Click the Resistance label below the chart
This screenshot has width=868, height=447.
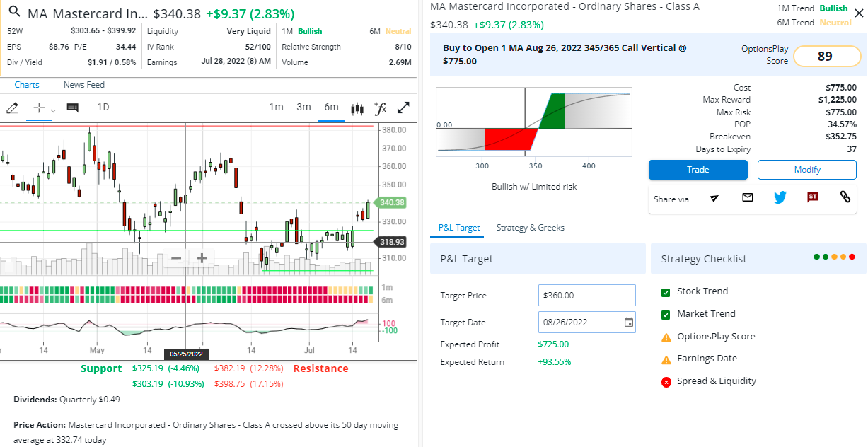(x=320, y=368)
